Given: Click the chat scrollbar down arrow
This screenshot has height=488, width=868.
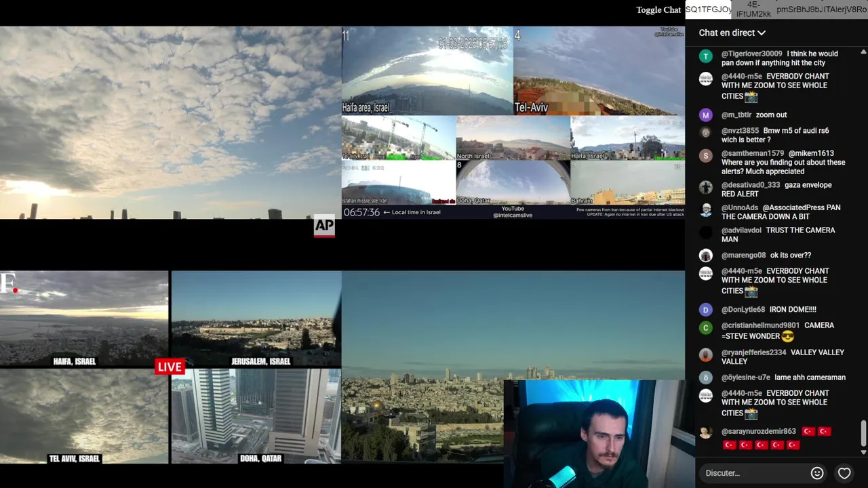Looking at the screenshot, I should pos(863,452).
